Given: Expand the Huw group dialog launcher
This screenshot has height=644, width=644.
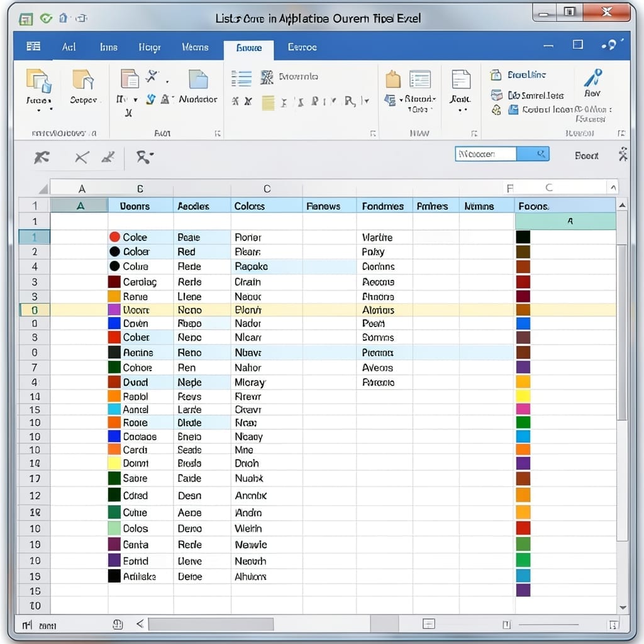Looking at the screenshot, I should [474, 133].
